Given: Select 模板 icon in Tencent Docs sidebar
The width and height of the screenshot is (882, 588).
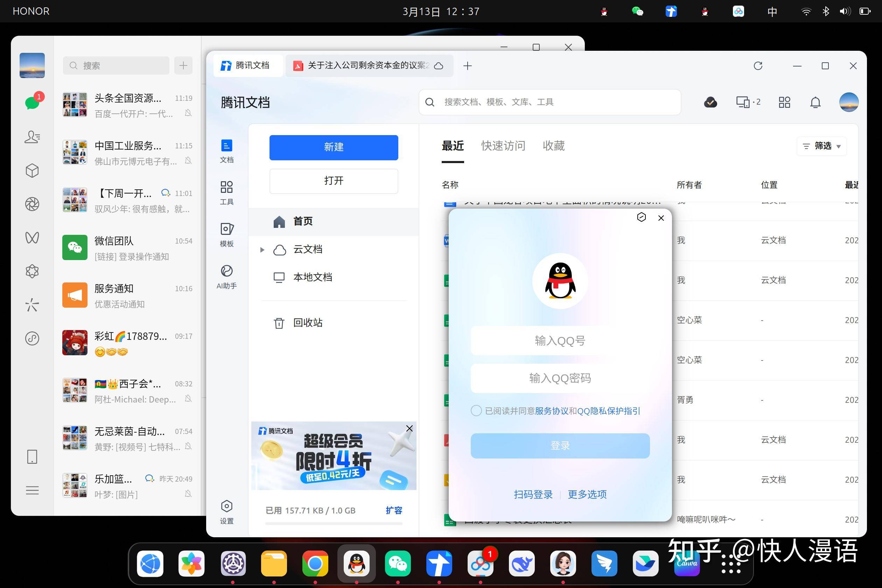Looking at the screenshot, I should [226, 235].
